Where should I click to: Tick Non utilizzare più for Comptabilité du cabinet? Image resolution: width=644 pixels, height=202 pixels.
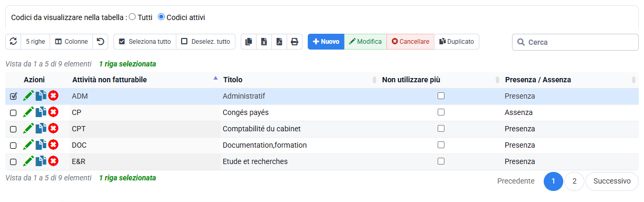441,128
